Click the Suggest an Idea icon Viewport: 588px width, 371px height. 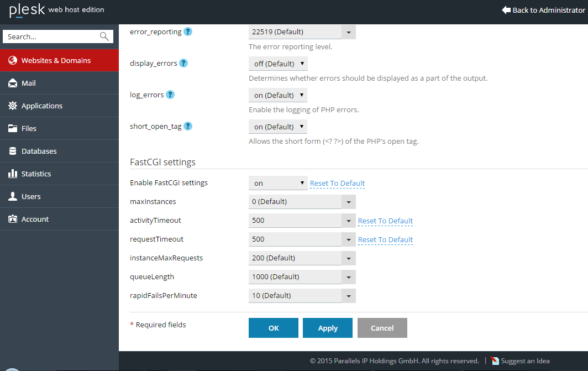pos(495,361)
